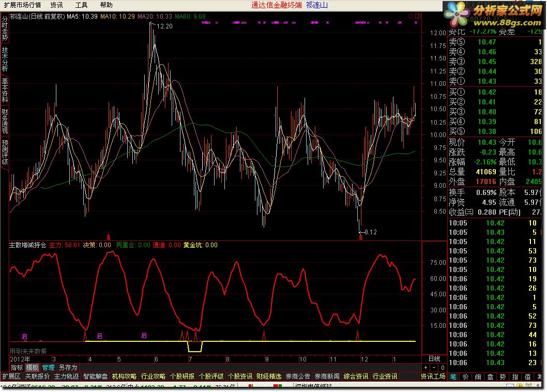Image resolution: width=547 pixels, height=392 pixels.
Task: Open the 日线 period selector
Action: point(434,359)
